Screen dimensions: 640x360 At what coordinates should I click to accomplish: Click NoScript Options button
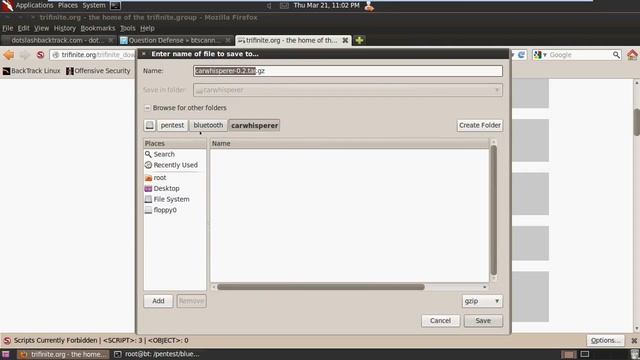point(605,340)
